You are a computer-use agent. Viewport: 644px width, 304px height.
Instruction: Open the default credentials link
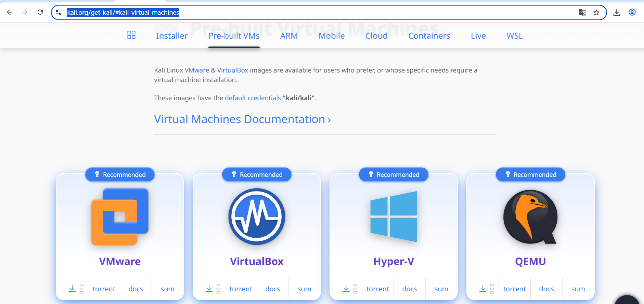tap(253, 98)
